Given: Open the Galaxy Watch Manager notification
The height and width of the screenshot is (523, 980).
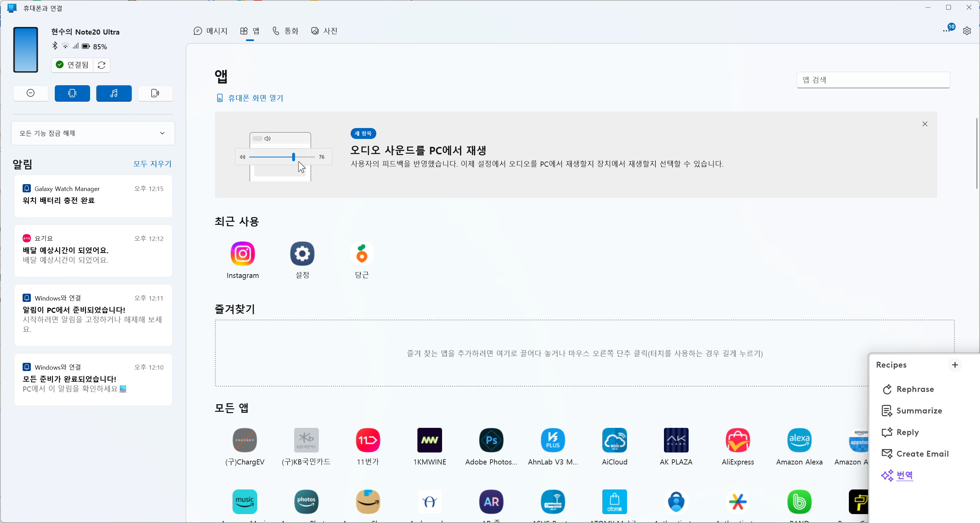Looking at the screenshot, I should click(x=93, y=196).
